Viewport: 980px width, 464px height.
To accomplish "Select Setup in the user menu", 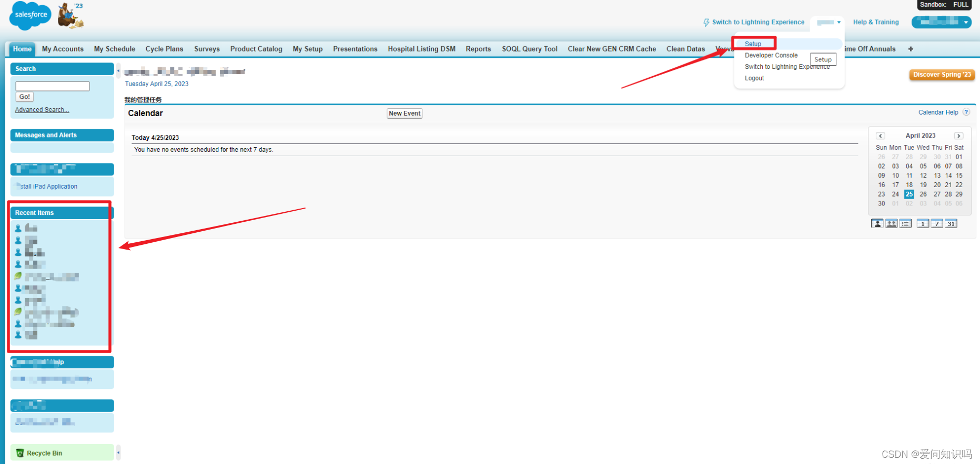I will [753, 44].
